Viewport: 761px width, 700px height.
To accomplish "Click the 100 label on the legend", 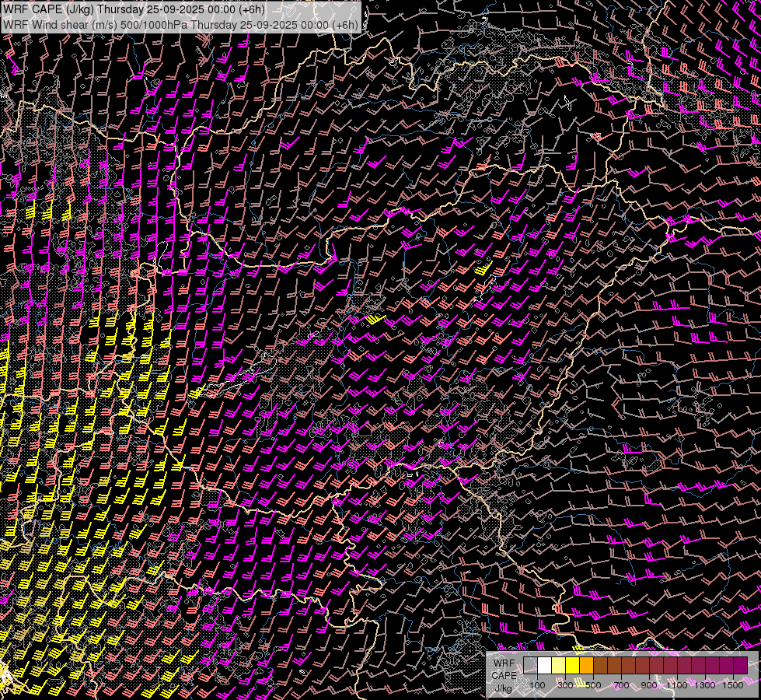I will [537, 685].
